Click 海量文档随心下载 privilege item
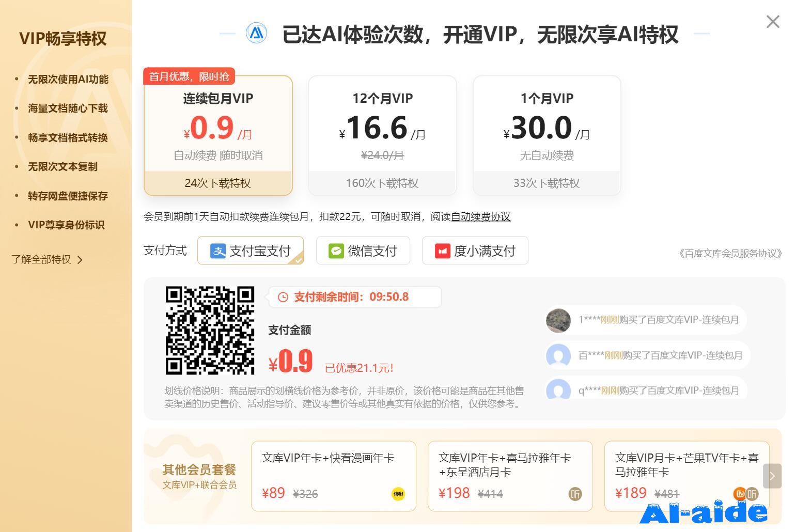The height and width of the screenshot is (532, 796). [x=68, y=108]
